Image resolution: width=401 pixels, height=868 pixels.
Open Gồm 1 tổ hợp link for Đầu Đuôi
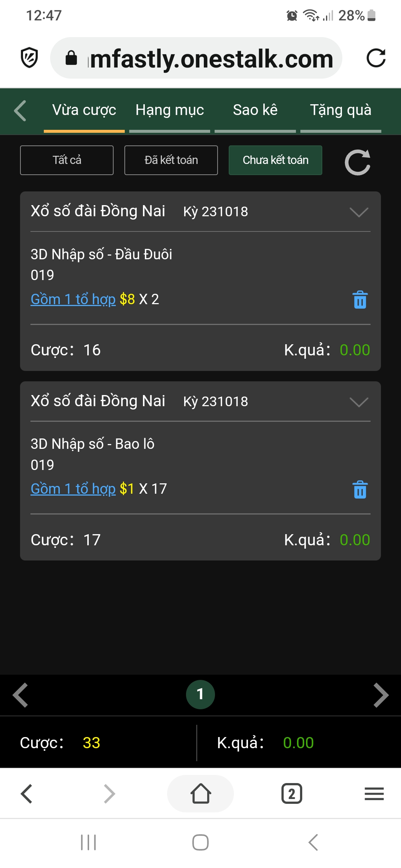(x=73, y=299)
